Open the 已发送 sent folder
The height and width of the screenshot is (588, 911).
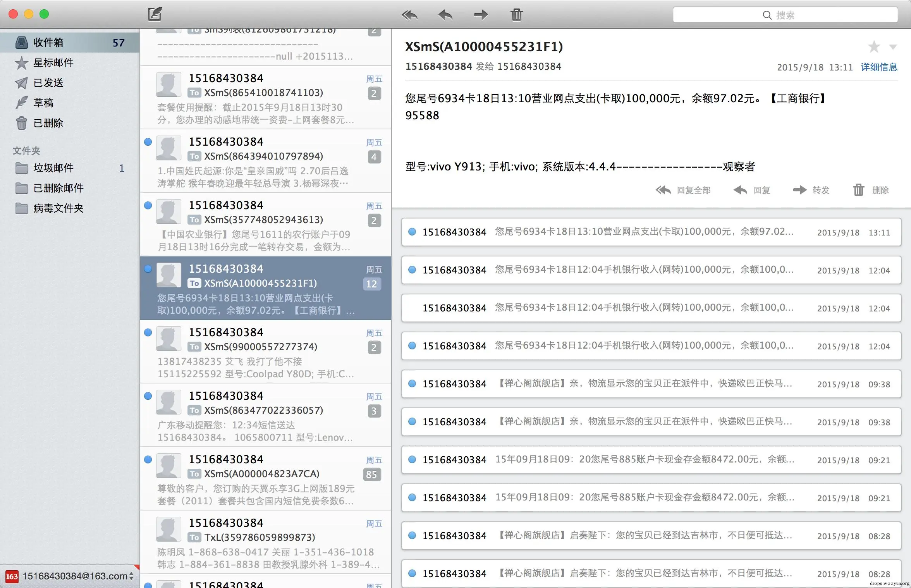(48, 83)
